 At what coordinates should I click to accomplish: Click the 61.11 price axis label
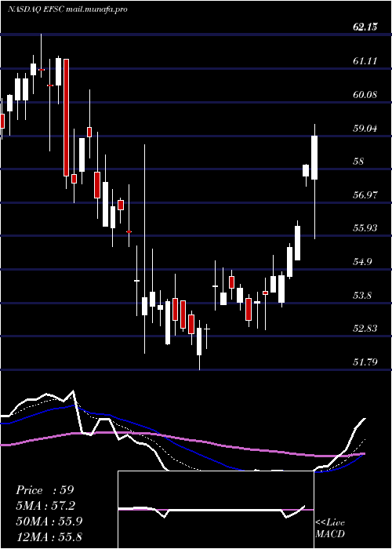click(x=365, y=61)
